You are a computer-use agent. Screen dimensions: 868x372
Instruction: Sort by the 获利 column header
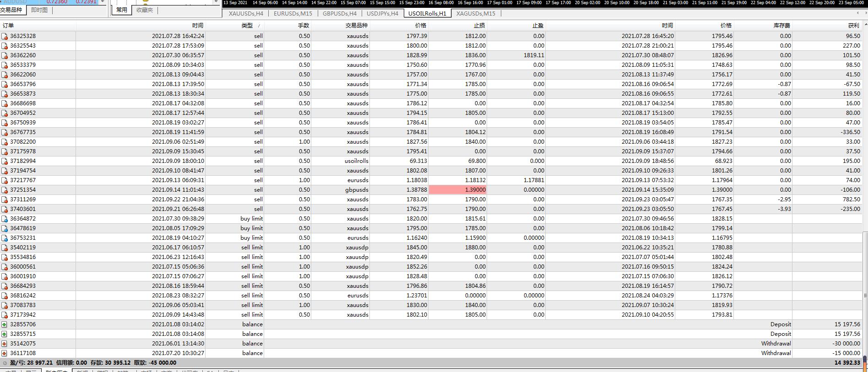pos(827,26)
